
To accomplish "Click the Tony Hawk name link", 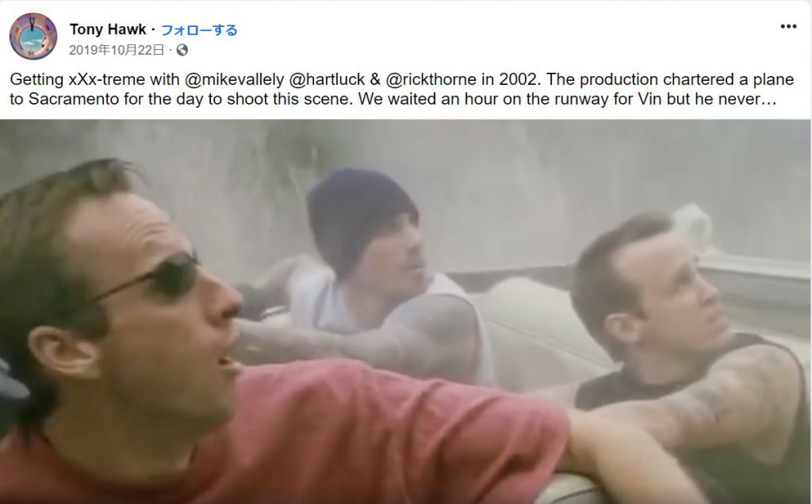I will pyautogui.click(x=108, y=29).
